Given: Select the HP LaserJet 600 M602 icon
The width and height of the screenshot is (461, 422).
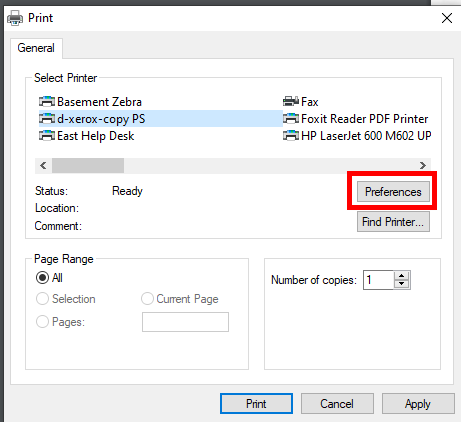Looking at the screenshot, I should pyautogui.click(x=291, y=135).
